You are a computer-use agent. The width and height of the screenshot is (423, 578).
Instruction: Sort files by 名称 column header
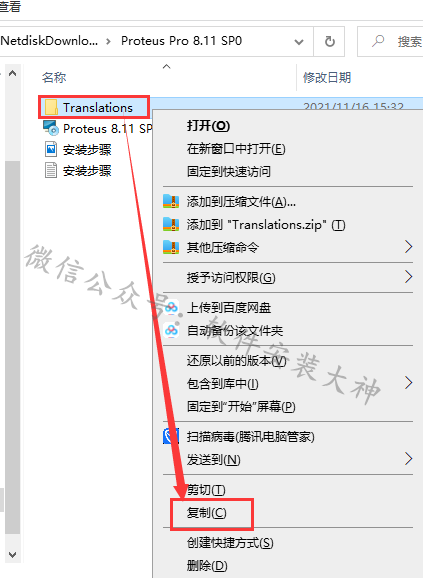54,77
